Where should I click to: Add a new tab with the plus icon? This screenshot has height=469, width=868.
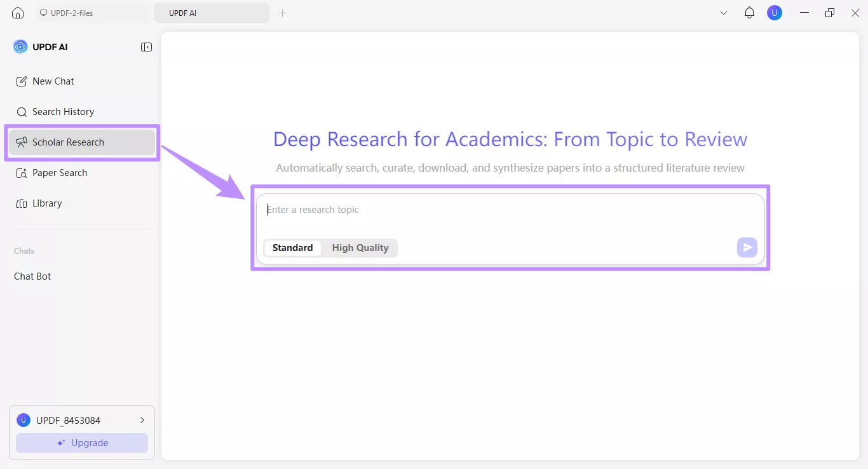point(283,13)
